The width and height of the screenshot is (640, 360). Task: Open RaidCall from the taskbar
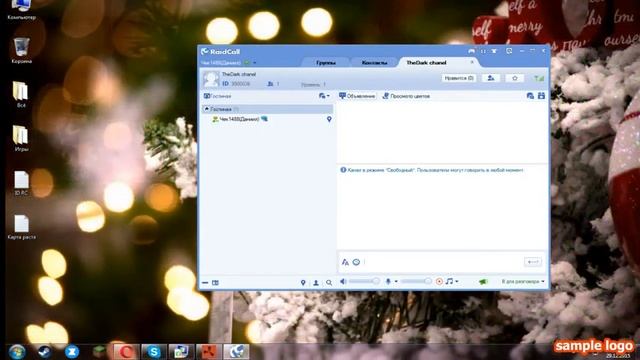point(236,351)
